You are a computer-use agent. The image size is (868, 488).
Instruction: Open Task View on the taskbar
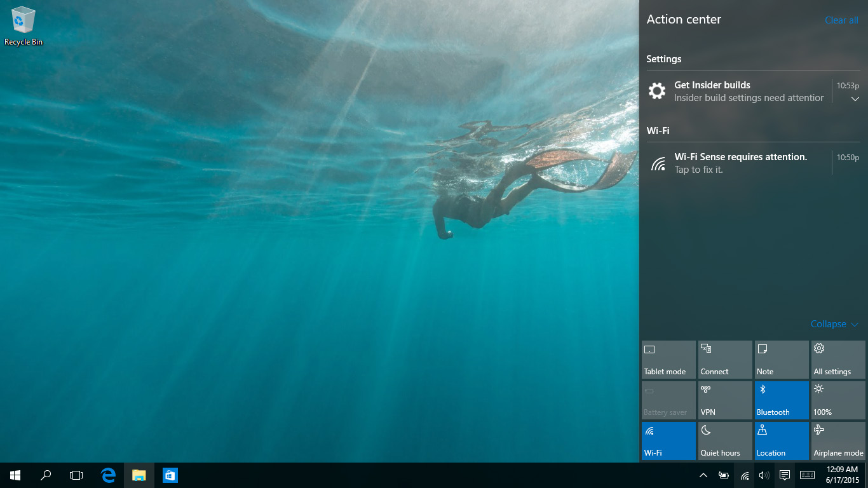pos(76,475)
